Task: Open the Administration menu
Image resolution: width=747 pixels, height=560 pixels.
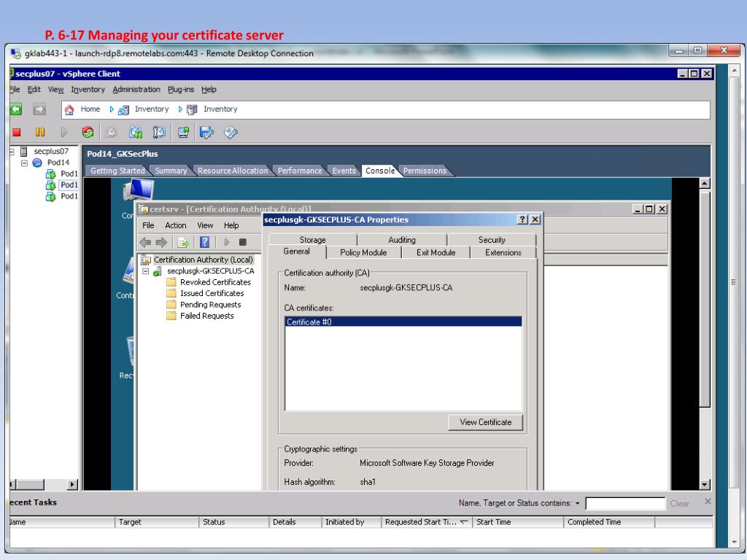Action: point(136,90)
